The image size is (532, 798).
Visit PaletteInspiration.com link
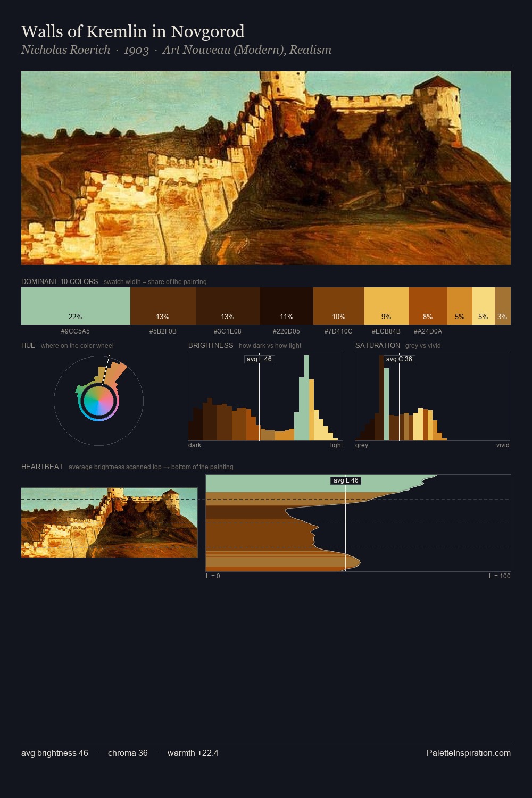469,753
